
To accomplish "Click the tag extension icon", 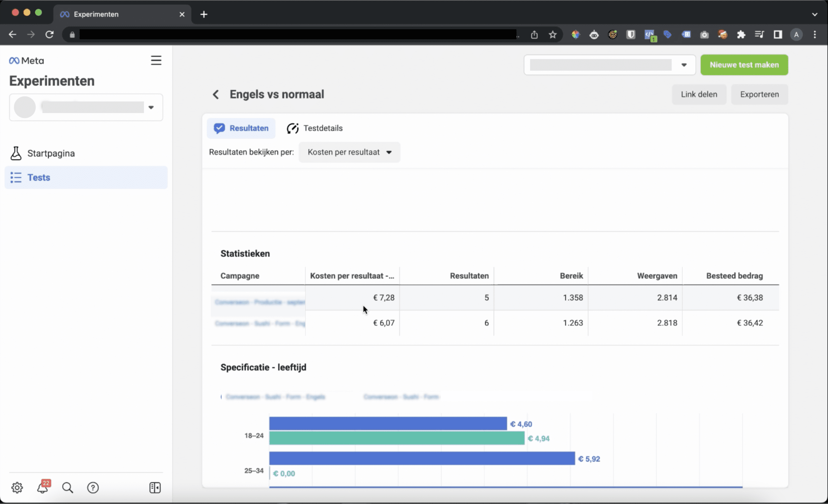I will coord(667,35).
